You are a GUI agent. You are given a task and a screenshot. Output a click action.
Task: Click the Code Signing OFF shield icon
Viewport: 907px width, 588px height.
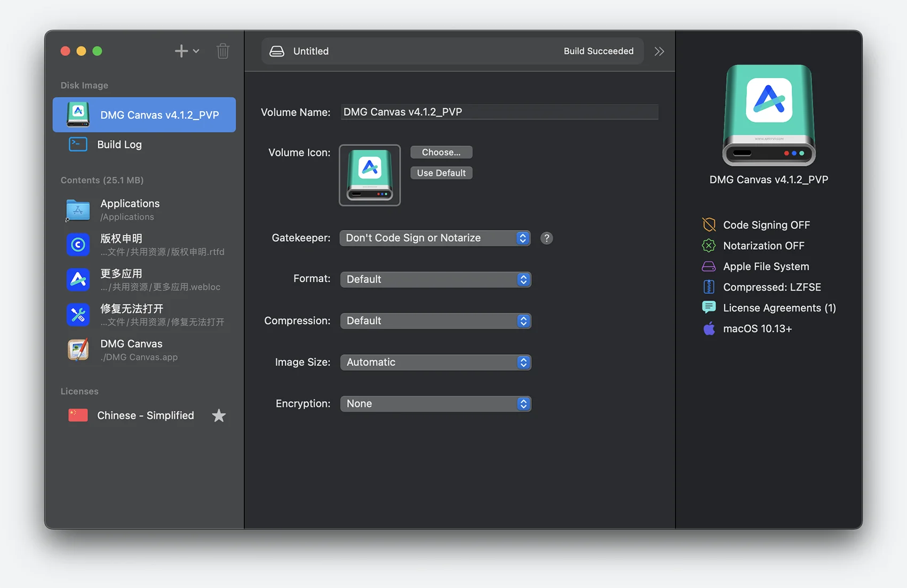tap(709, 225)
